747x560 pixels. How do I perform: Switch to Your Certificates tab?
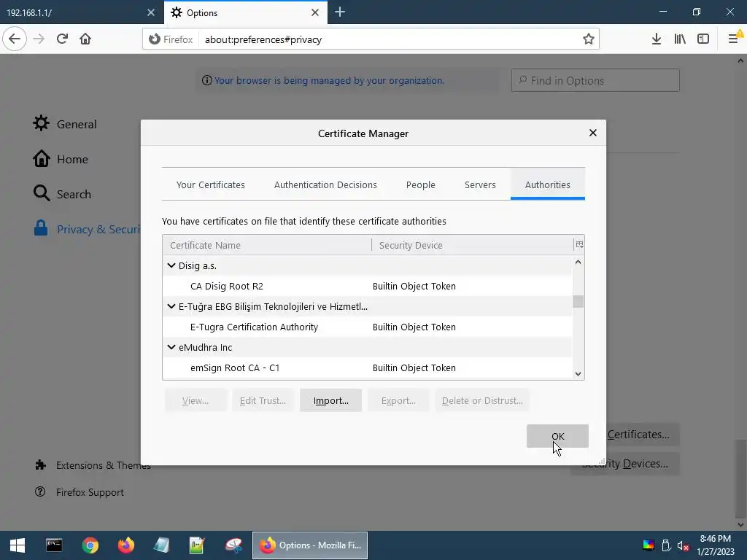(x=211, y=184)
